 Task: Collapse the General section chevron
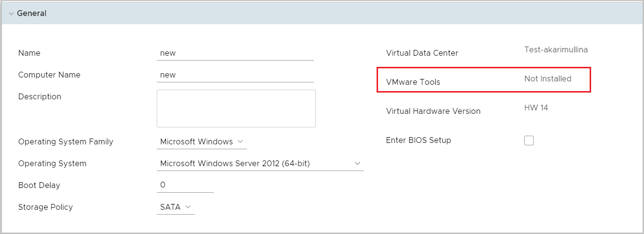point(11,14)
